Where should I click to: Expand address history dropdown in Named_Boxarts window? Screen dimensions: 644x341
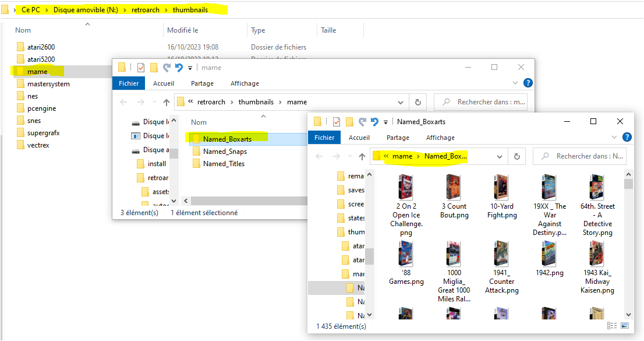click(500, 156)
